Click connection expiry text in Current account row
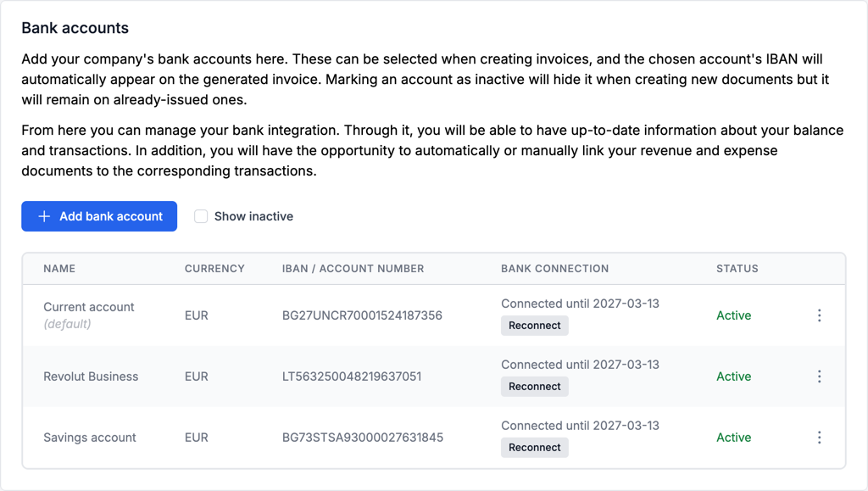The width and height of the screenshot is (868, 491). (x=580, y=304)
